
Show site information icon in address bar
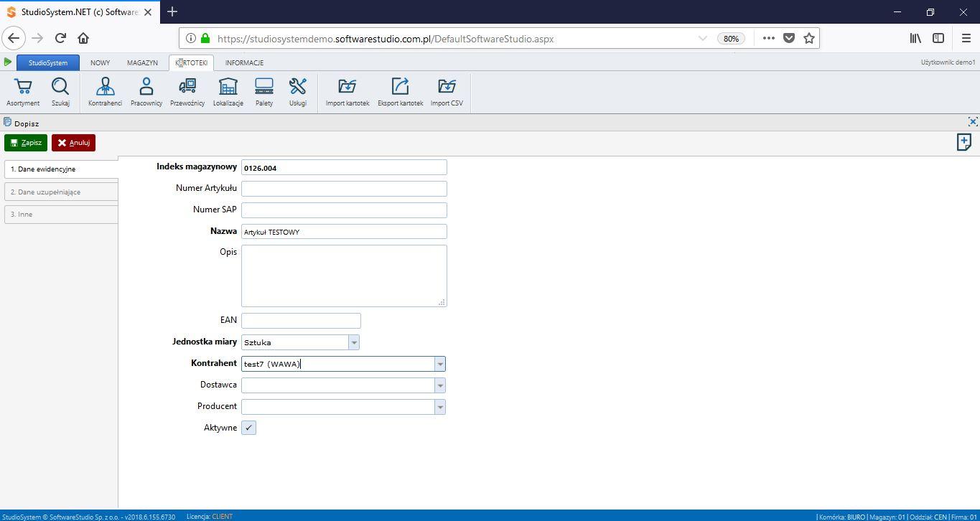[190, 39]
